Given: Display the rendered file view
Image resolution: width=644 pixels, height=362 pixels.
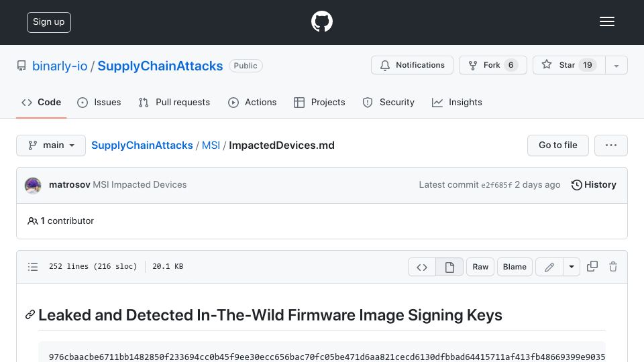Looking at the screenshot, I should coord(449,267).
